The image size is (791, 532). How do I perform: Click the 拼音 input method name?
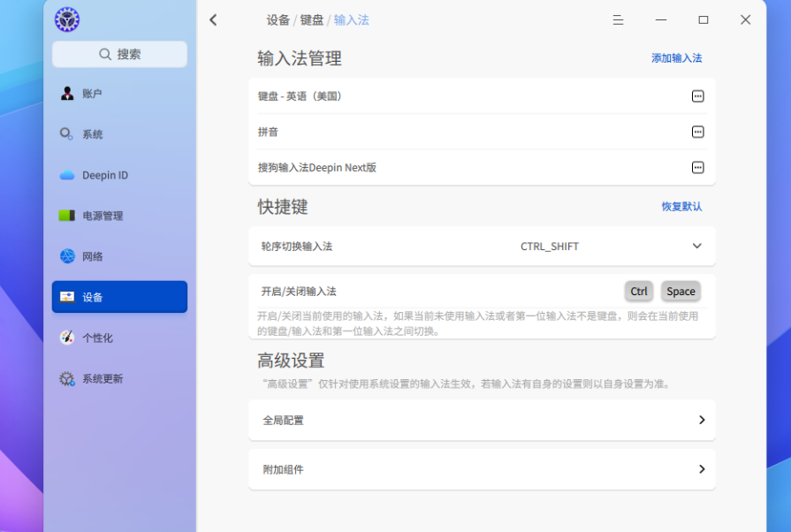click(268, 133)
